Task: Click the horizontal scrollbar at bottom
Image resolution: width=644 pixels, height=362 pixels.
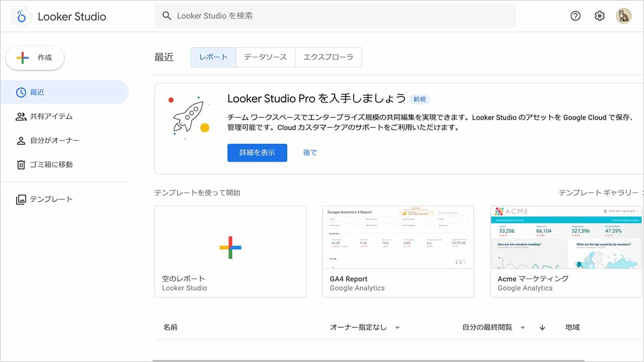Action: pyautogui.click(x=369, y=360)
